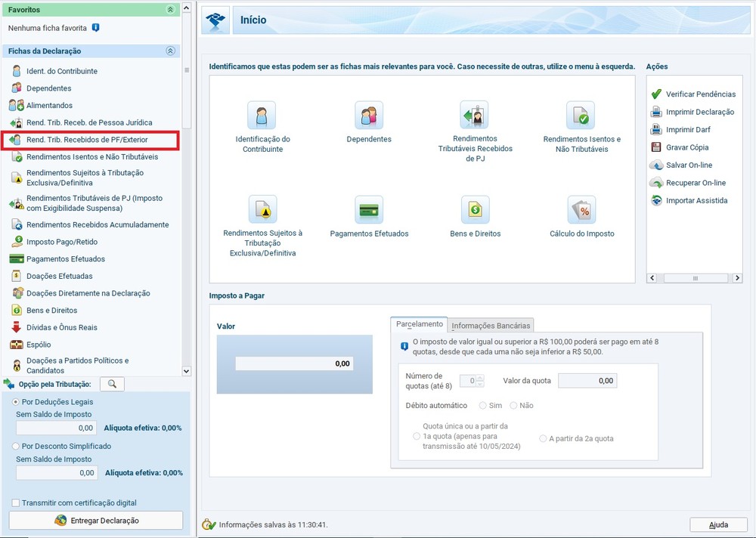Click the magnifier button beside Opção pela Tributação
Viewport: 756px width, 538px height.
pos(112,384)
